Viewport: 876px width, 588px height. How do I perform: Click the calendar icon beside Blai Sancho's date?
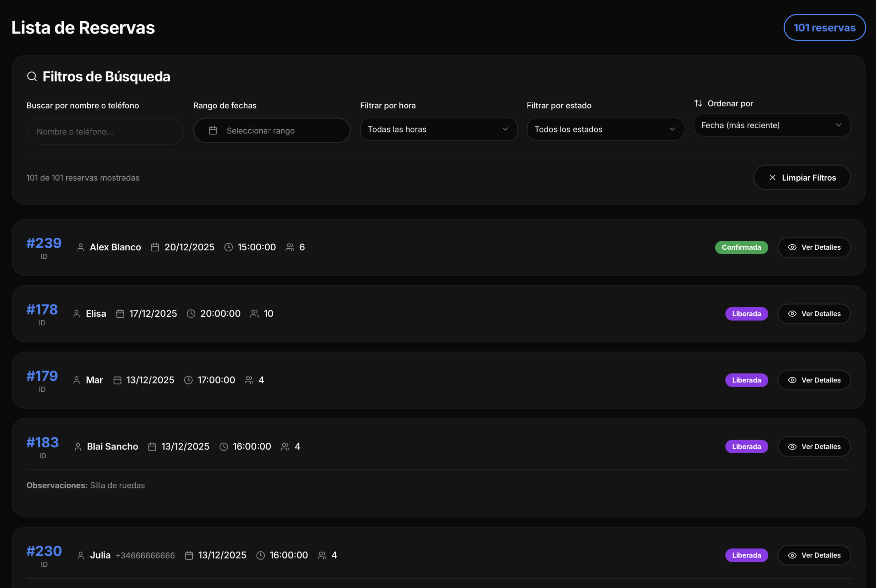point(152,446)
